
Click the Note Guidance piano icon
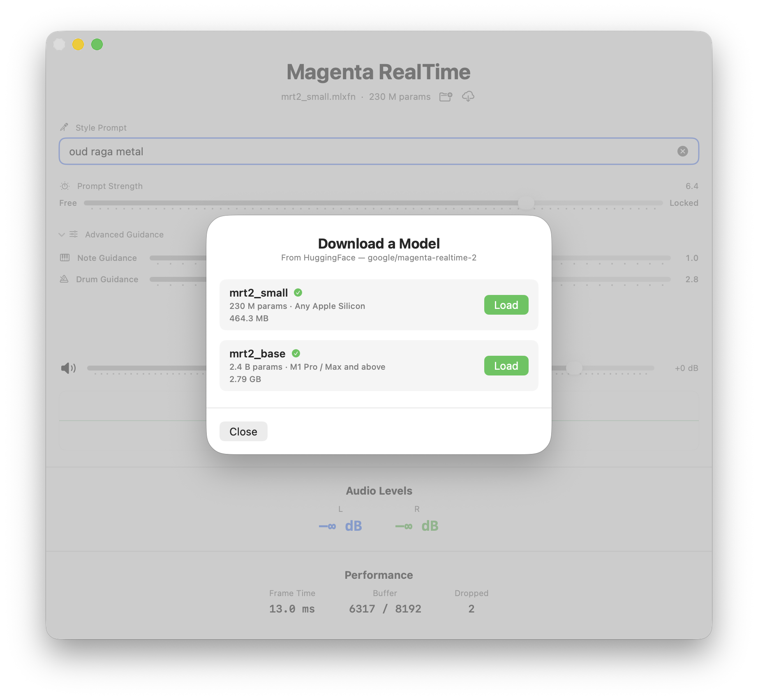click(x=65, y=258)
